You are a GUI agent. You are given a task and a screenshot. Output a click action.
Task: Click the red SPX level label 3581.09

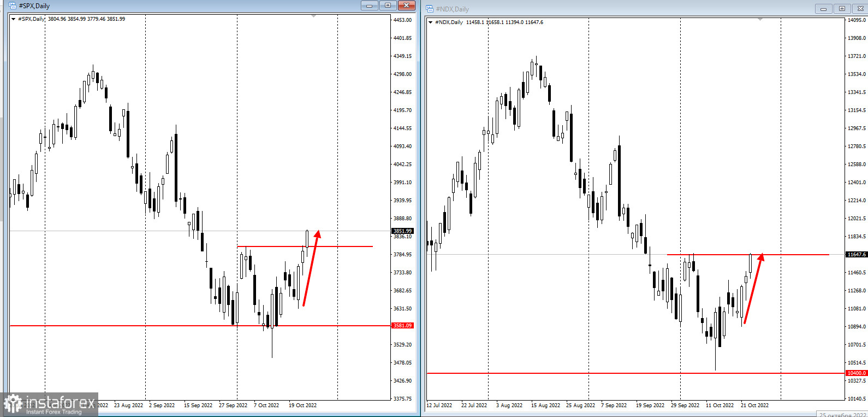tap(403, 326)
